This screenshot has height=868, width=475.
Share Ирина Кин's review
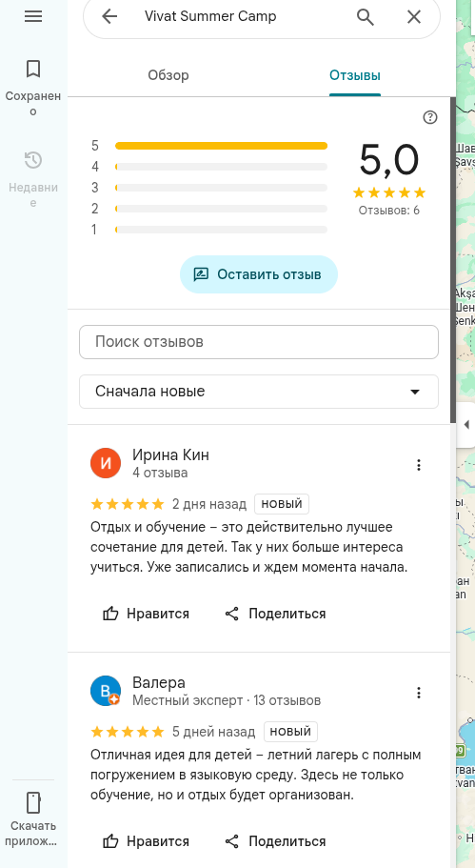coord(275,614)
